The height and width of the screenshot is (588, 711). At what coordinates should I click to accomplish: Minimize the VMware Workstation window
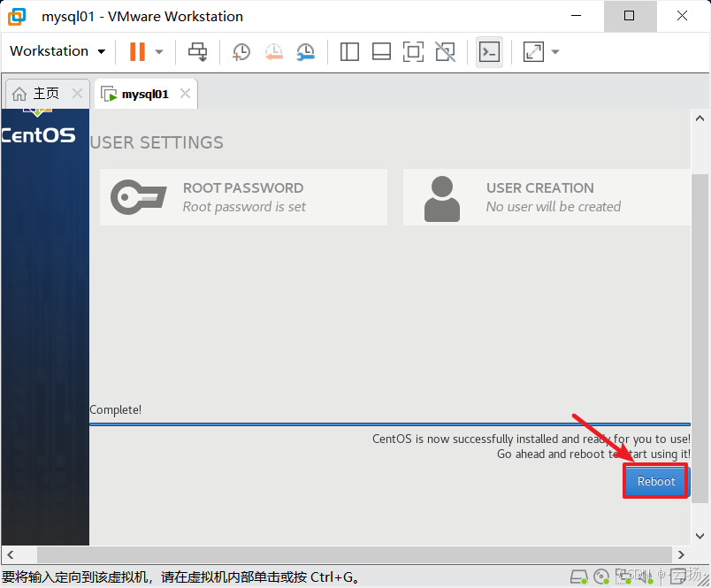point(577,16)
